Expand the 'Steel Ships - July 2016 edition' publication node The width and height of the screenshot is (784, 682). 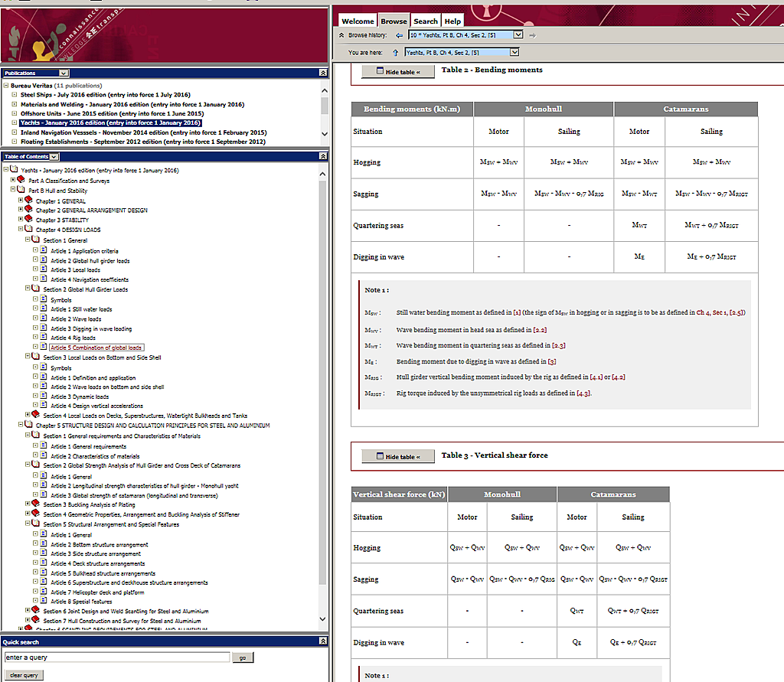click(x=15, y=94)
